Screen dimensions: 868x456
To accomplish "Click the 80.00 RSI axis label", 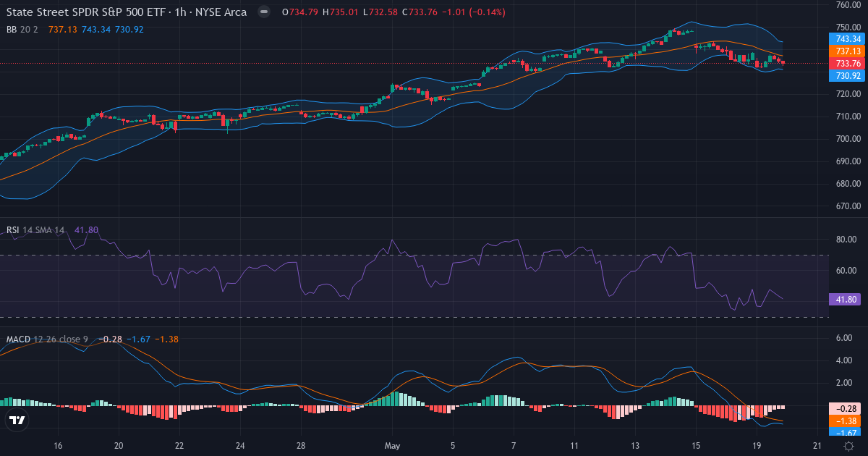I will [847, 240].
